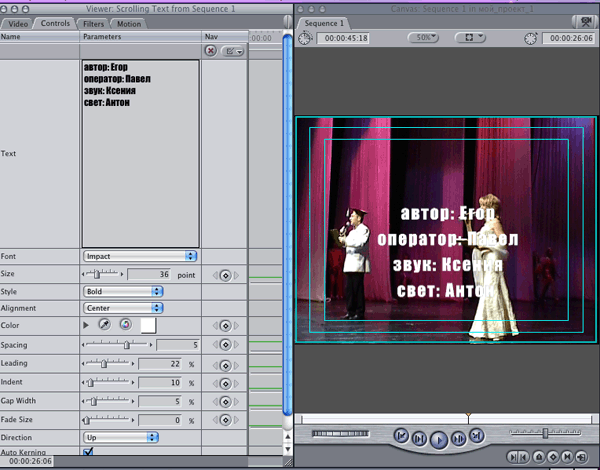Open the keyframe editing pop-up in Nav column
Viewport: 600px width, 470px height.
[233, 51]
